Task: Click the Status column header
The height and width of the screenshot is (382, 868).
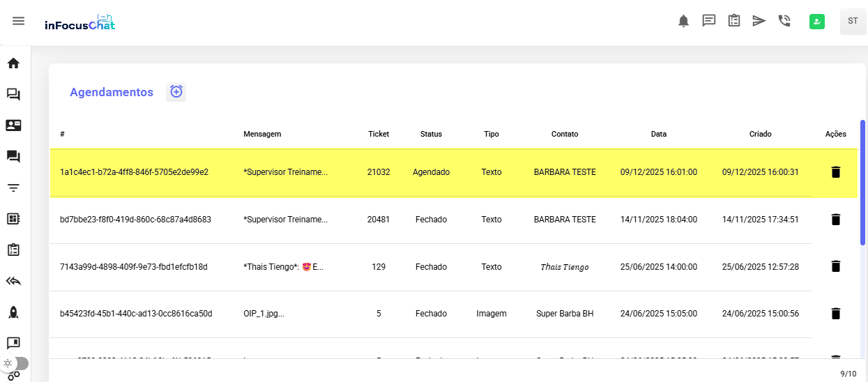Action: coord(431,134)
